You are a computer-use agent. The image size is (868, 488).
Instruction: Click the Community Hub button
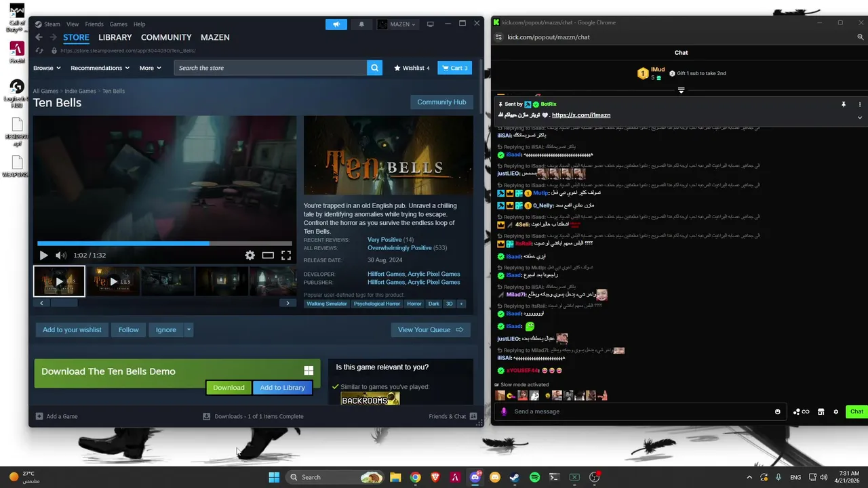[441, 102]
